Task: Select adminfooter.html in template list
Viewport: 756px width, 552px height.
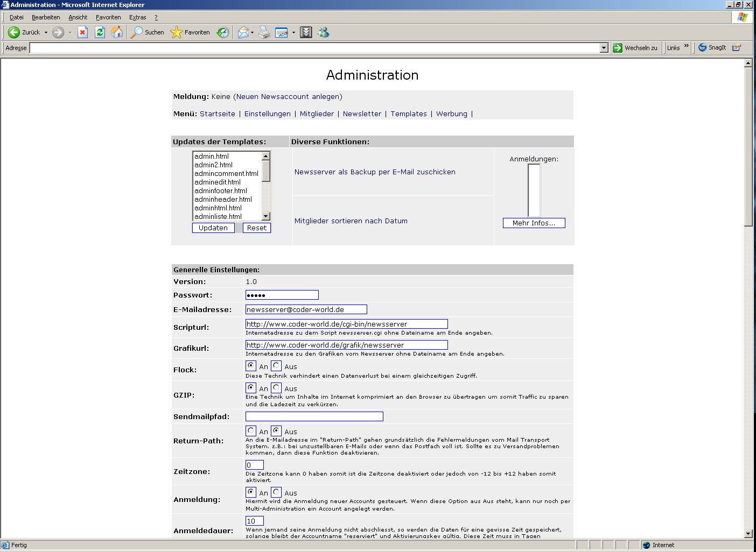Action: [227, 191]
